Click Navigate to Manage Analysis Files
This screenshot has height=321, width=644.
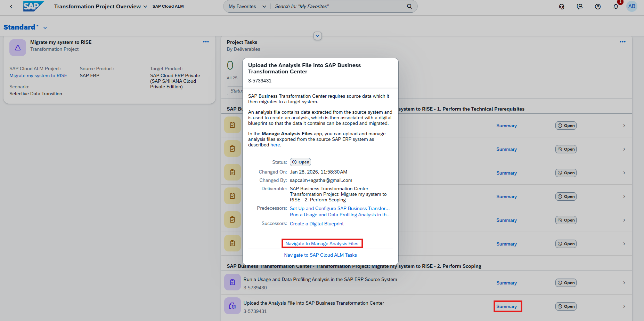322,243
